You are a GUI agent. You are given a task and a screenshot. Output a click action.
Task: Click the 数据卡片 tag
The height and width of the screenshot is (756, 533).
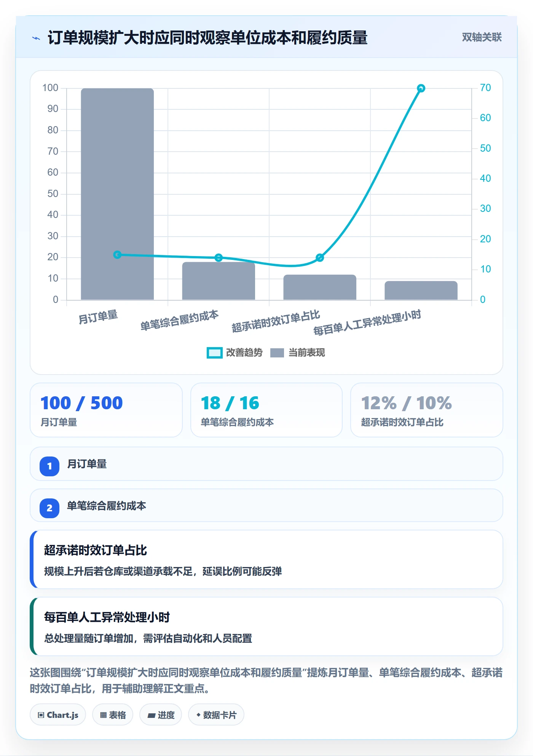click(216, 715)
